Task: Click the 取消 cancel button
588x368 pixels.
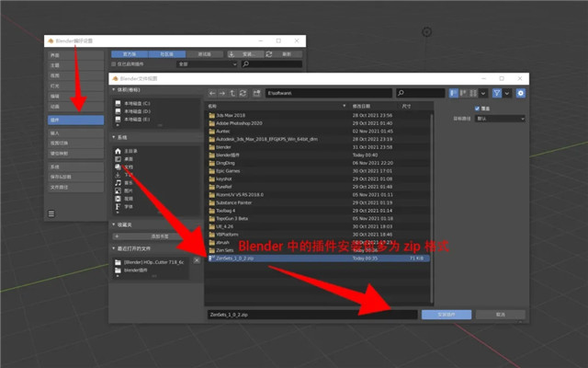Action: 501,314
